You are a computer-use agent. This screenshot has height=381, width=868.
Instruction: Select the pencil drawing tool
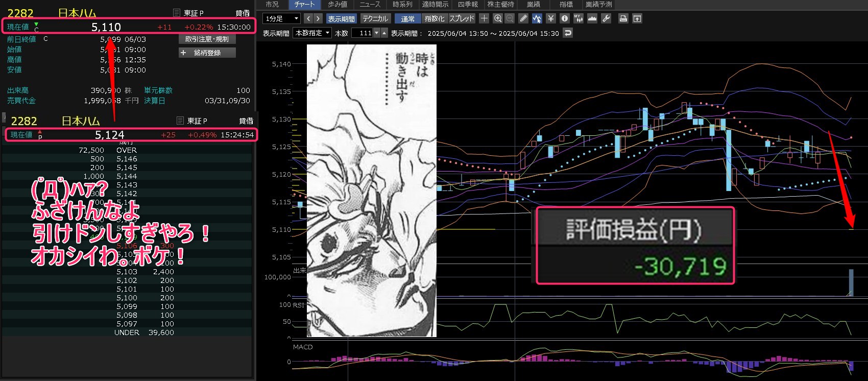[x=523, y=18]
